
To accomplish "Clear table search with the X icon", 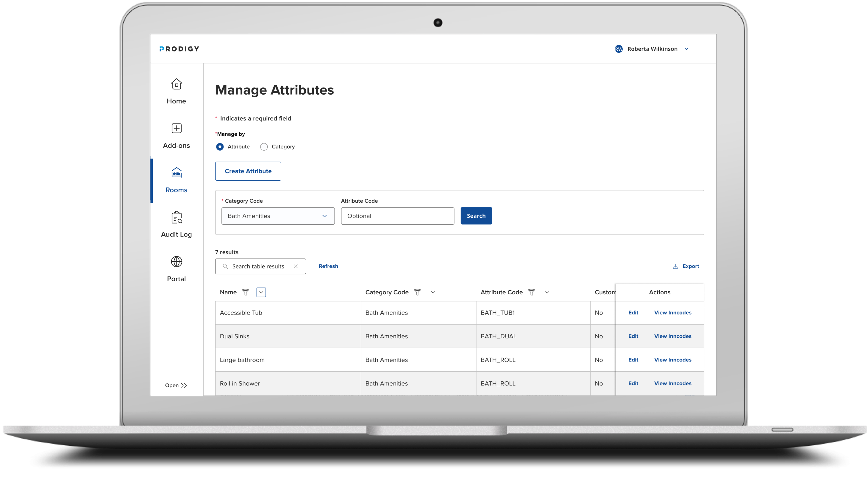I will [296, 266].
